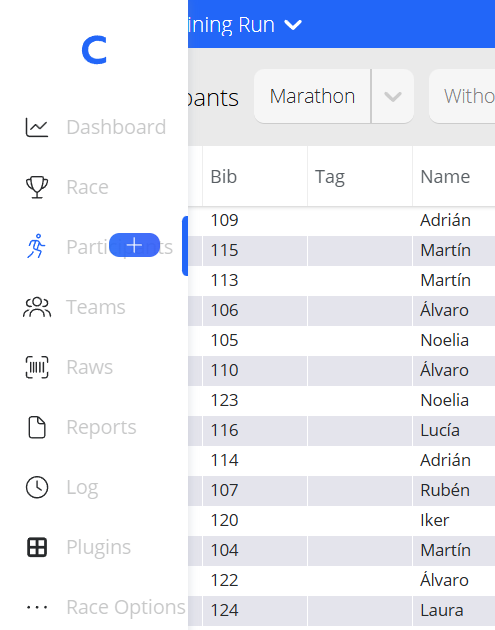This screenshot has width=495, height=630.
Task: Open Dashboard chart icon in sidebar
Action: 37,127
